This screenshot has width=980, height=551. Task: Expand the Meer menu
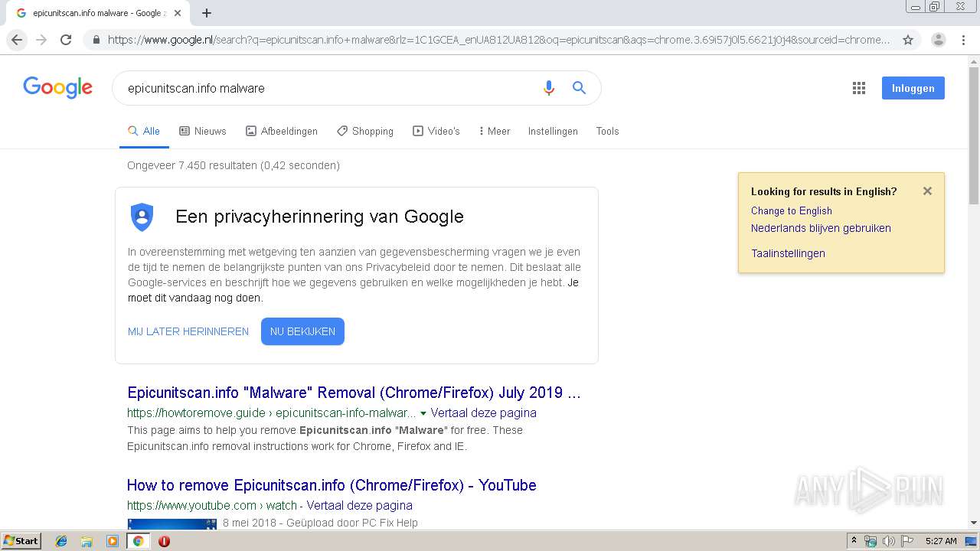(494, 131)
